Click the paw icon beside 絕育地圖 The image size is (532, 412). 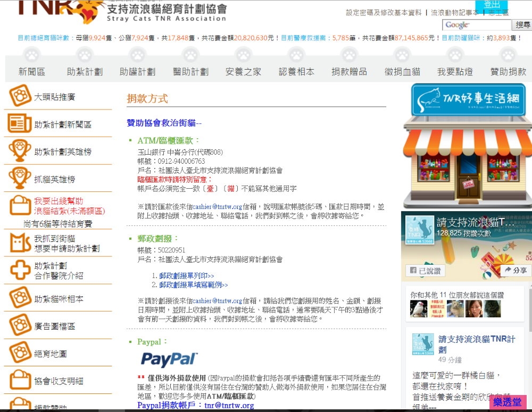point(20,353)
